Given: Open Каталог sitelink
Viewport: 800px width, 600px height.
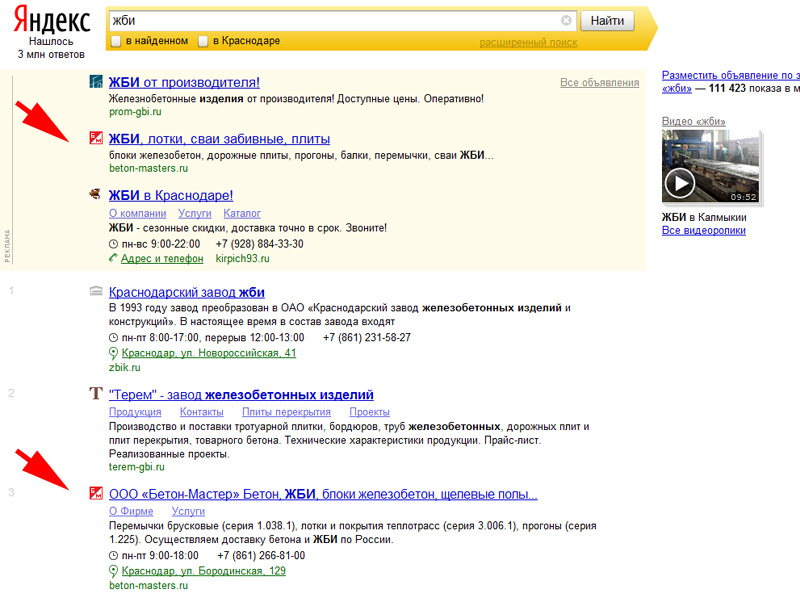Looking at the screenshot, I should click(242, 213).
